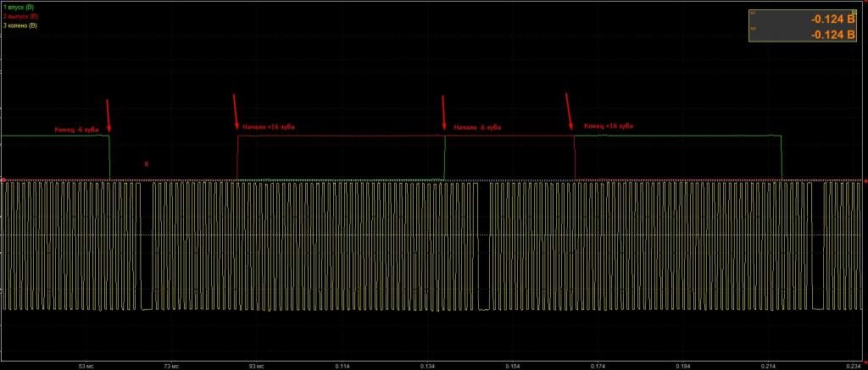Click the Начало -6 зуба annotation text

pyautogui.click(x=477, y=128)
